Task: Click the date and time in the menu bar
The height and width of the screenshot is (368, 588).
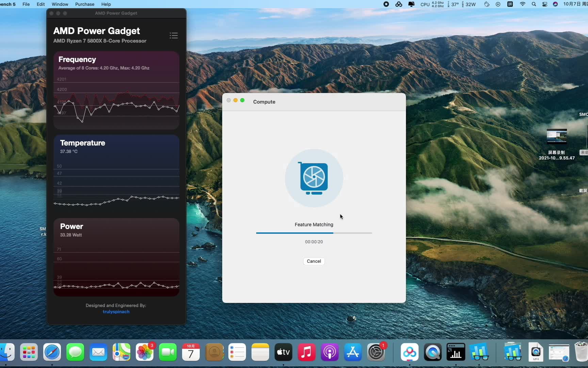Action: [575, 4]
